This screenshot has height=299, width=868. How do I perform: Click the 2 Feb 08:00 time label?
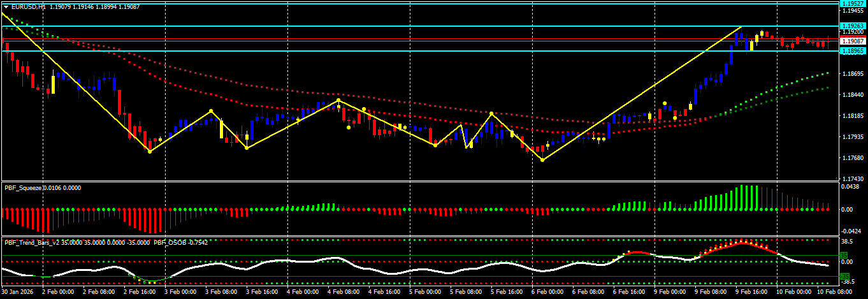click(x=99, y=291)
